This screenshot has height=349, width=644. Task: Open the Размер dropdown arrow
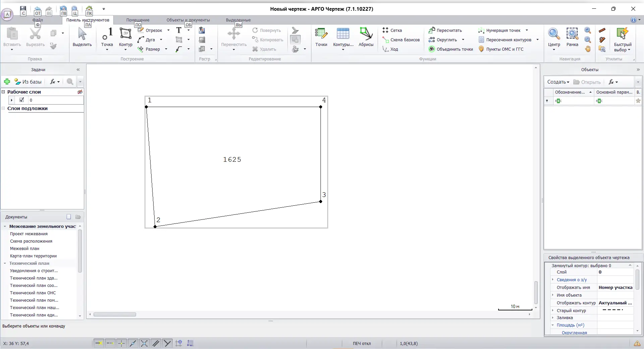click(166, 49)
